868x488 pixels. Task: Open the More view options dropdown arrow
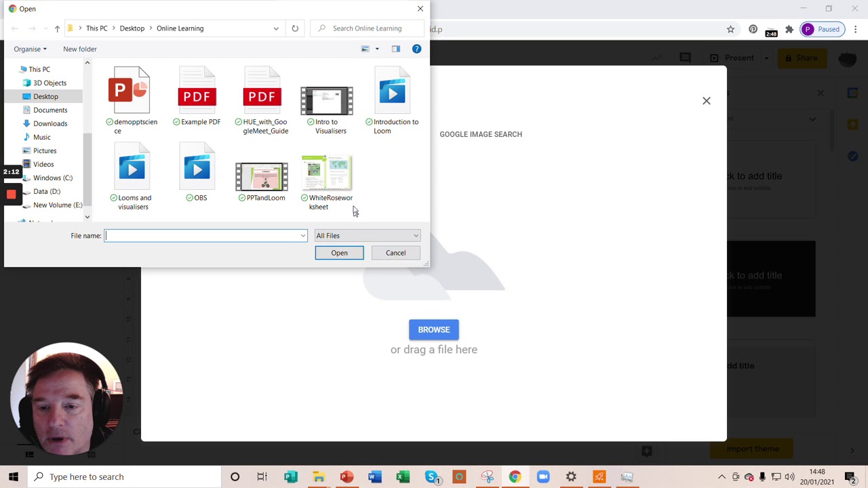(x=377, y=49)
